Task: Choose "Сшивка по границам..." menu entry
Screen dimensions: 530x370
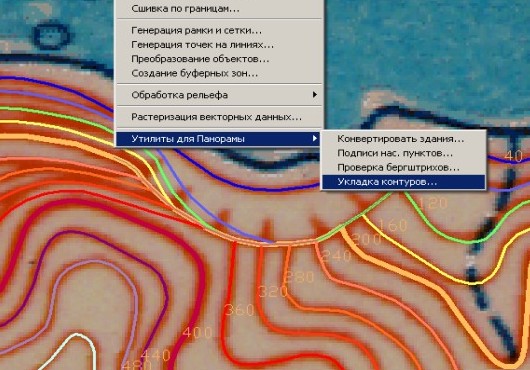Action: click(220, 8)
